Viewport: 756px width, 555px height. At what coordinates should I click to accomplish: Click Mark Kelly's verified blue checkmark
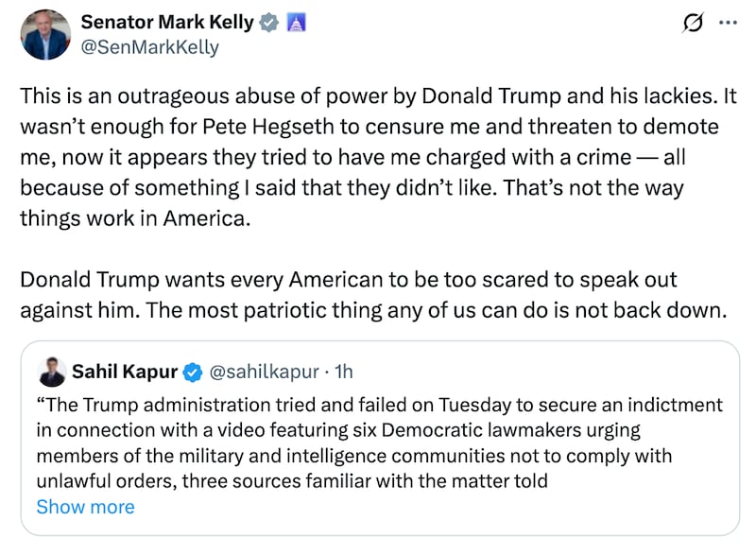tap(268, 22)
